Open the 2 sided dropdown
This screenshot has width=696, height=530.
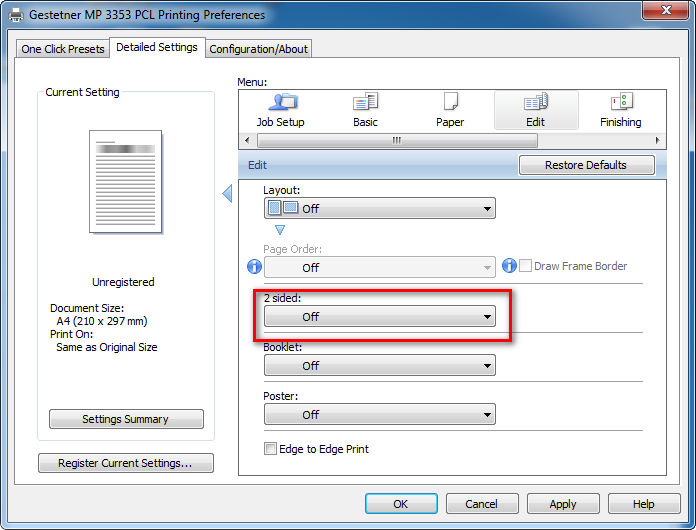[x=380, y=316]
